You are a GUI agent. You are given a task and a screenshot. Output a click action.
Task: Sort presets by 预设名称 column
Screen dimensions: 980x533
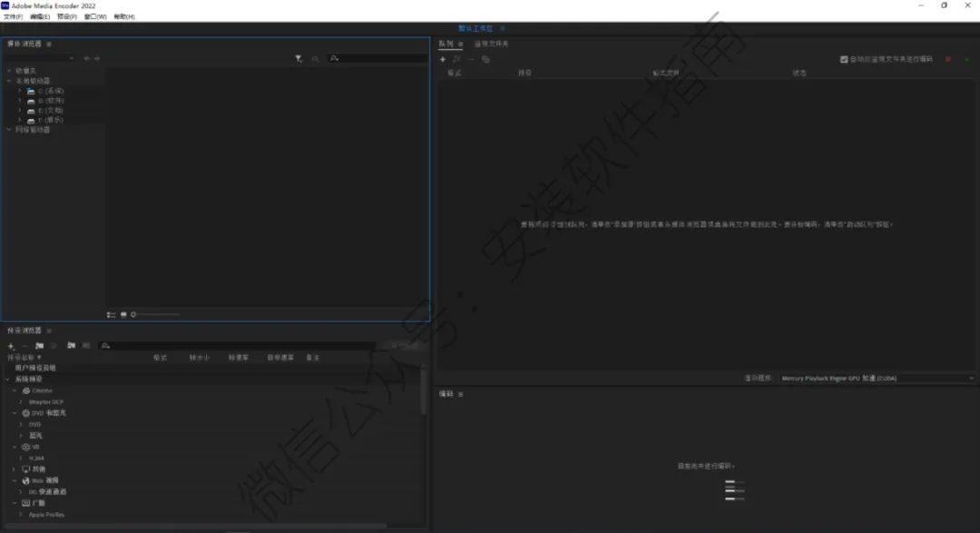coord(24,357)
